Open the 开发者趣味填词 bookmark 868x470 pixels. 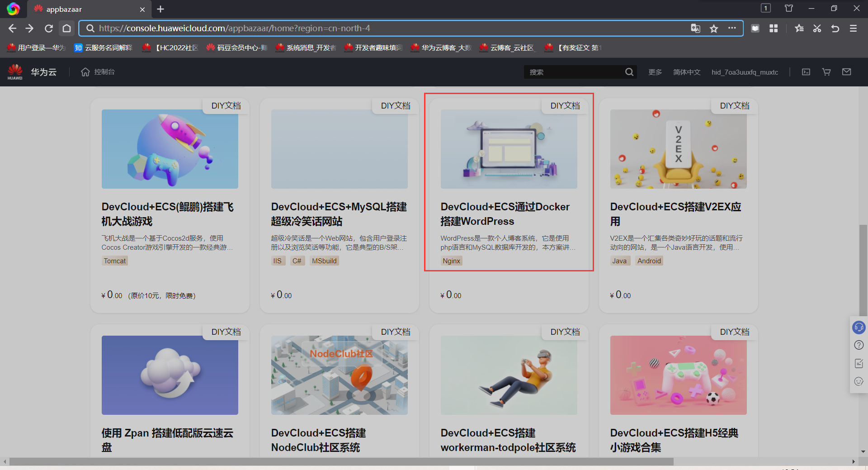[373, 47]
